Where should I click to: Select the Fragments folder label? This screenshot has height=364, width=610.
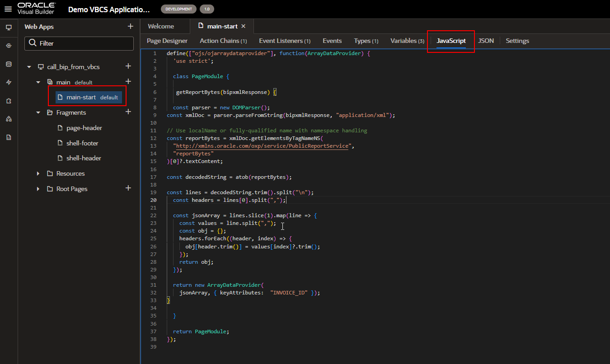(x=71, y=112)
